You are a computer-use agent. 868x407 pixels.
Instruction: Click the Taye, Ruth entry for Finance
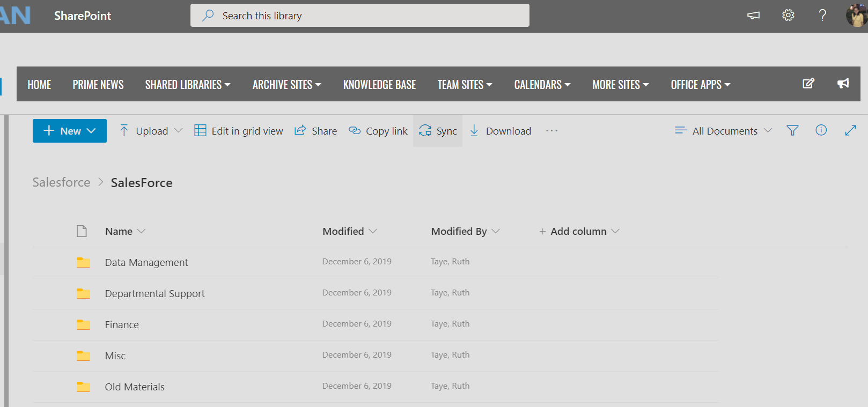(x=450, y=324)
